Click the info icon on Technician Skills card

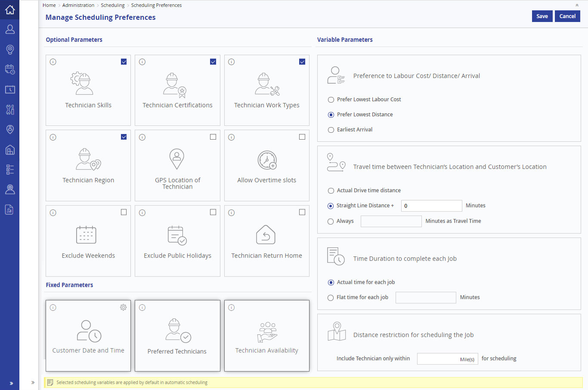53,62
